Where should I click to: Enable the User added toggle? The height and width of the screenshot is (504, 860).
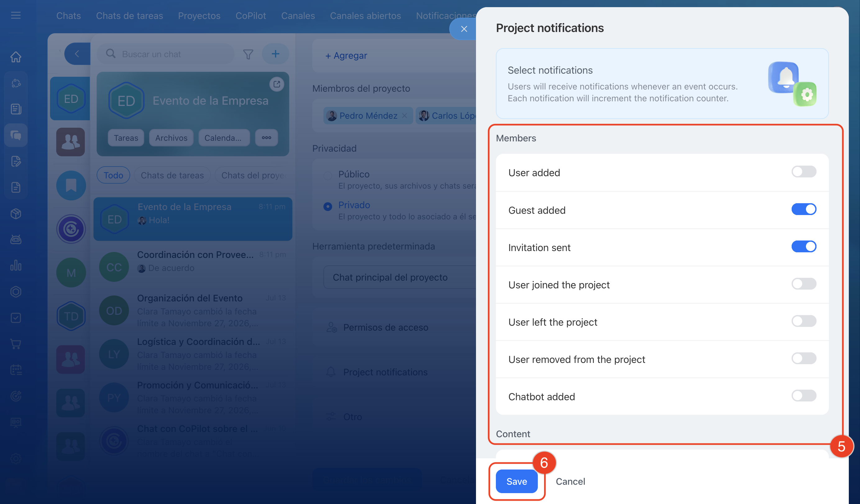(x=804, y=172)
